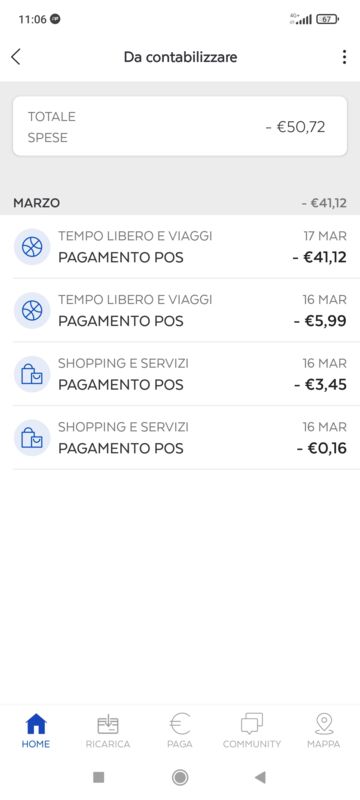The image size is (360, 800).
Task: Open the Paga euro tab
Action: tap(179, 731)
